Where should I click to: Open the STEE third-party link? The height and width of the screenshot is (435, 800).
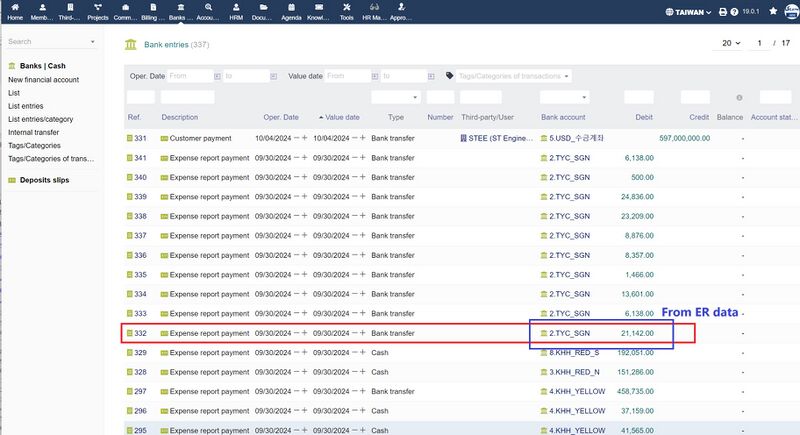coord(493,138)
